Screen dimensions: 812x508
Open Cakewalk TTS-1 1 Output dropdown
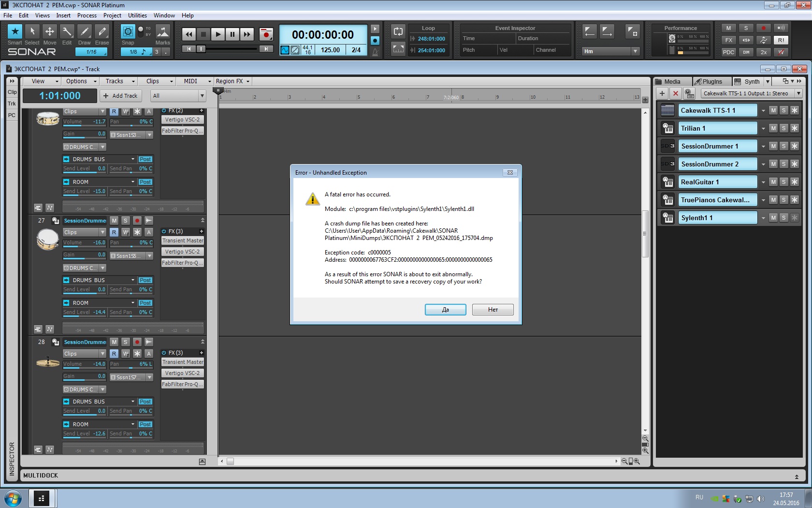[751, 93]
